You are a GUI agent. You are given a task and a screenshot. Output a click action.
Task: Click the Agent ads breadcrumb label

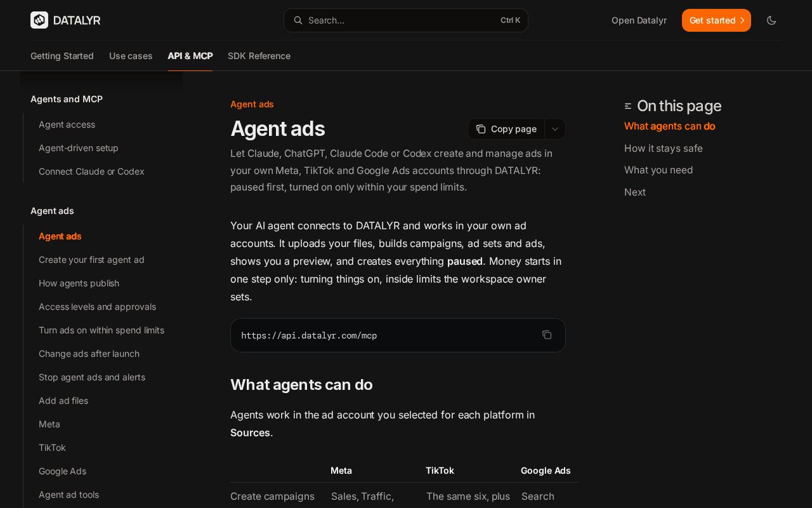(x=252, y=104)
